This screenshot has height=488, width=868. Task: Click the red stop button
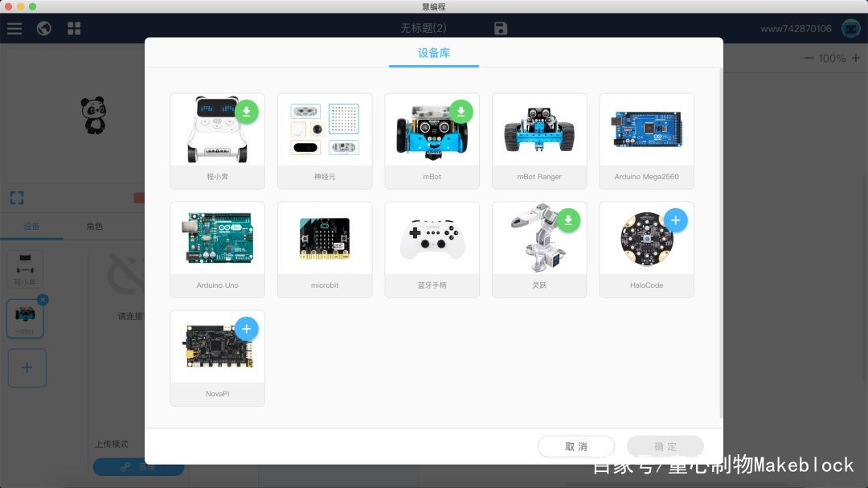pos(139,198)
